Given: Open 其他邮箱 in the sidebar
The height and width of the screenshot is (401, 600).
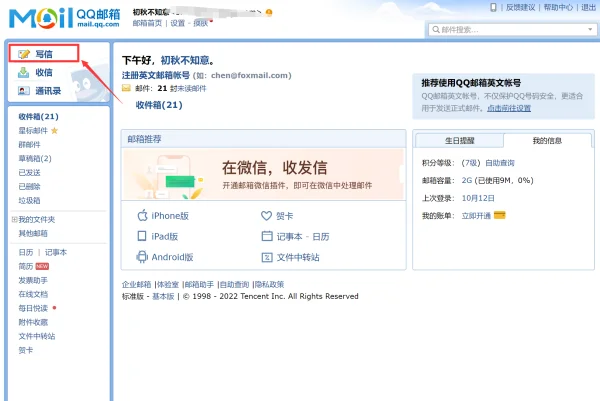Looking at the screenshot, I should click(x=33, y=233).
